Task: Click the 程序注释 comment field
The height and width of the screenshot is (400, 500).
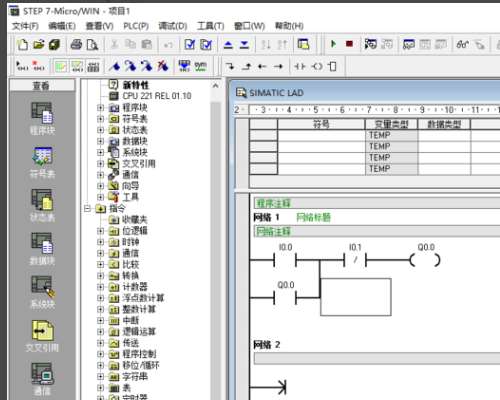Action: [377, 203]
